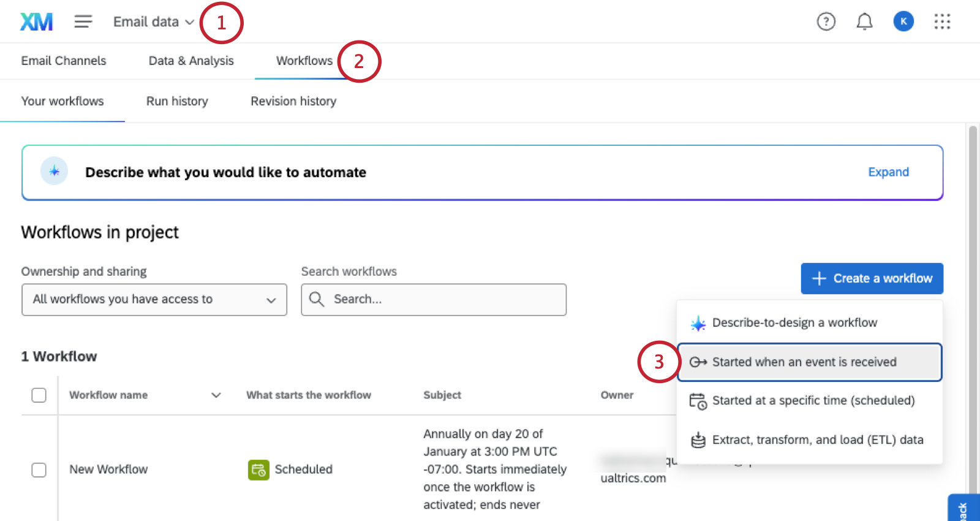Choose Describe-to-design a workflow
The height and width of the screenshot is (521, 980).
810,323
